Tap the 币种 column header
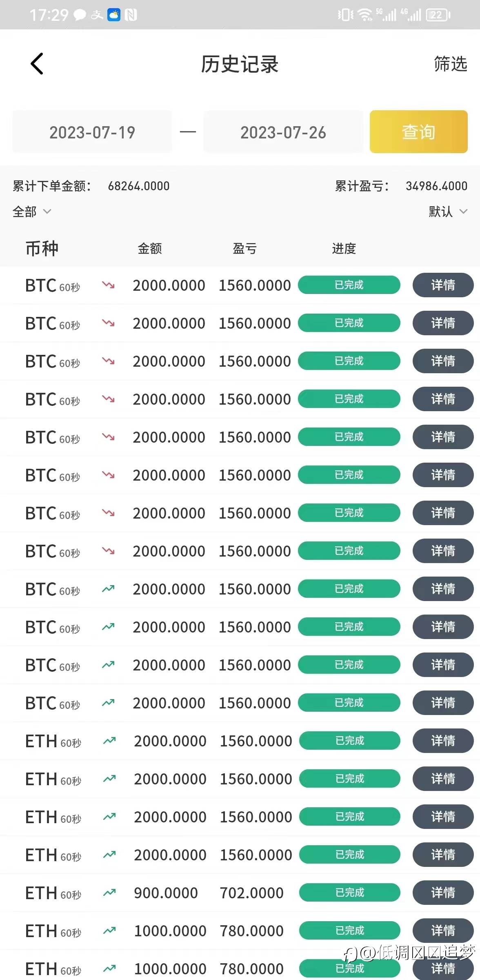The image size is (480, 980). (x=42, y=248)
